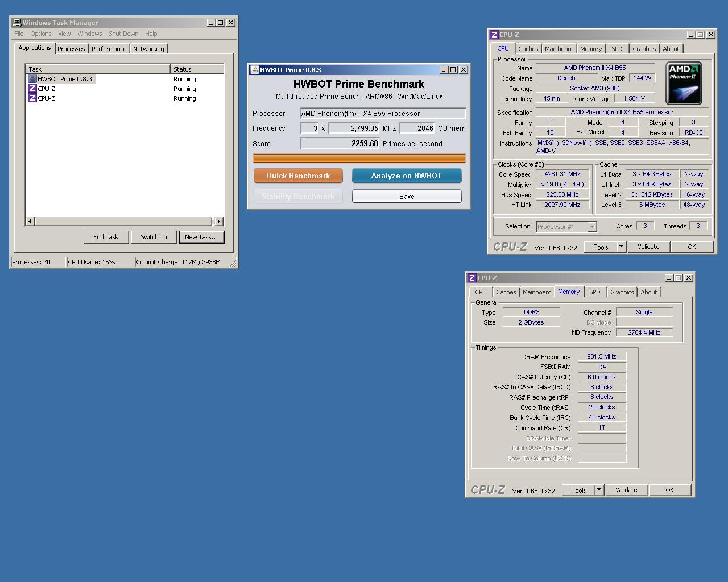Screen dimensions: 728x582
Task: Open Tools dropdown arrow in bottom CPU-Z
Action: point(599,490)
